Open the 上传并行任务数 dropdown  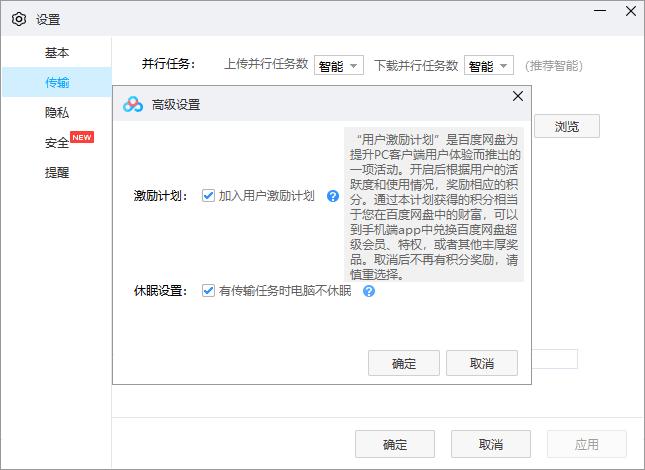pyautogui.click(x=339, y=65)
